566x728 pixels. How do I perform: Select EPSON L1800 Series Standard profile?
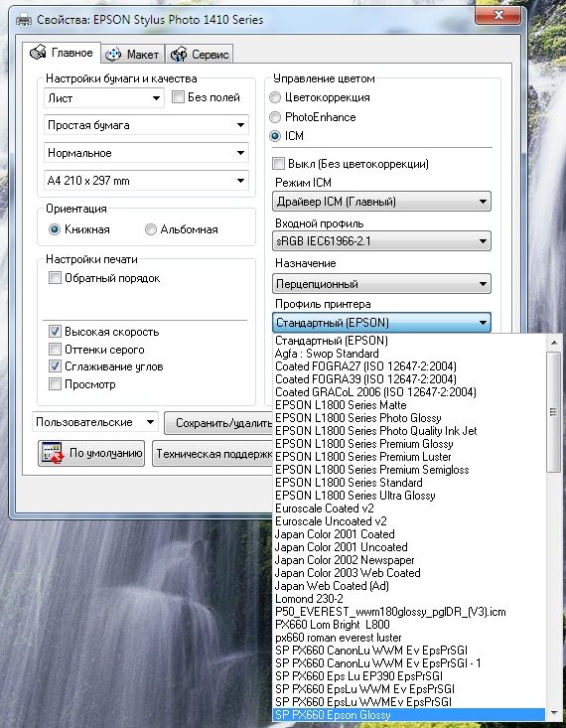point(409,483)
